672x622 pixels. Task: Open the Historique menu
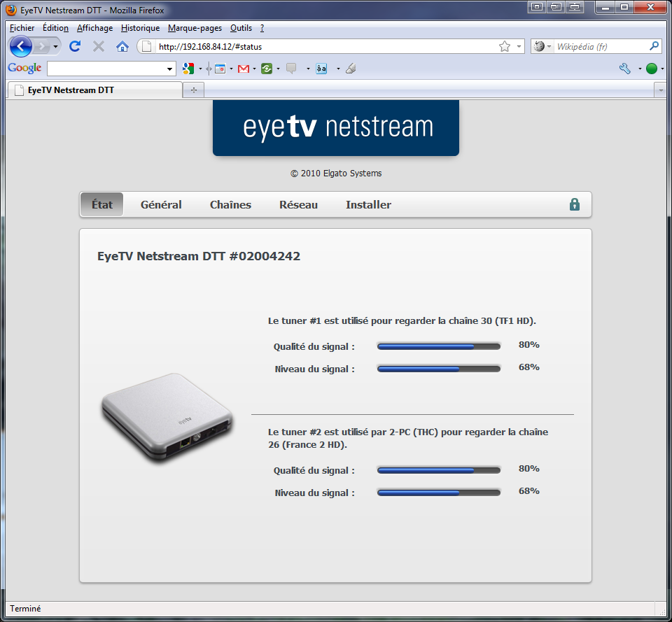point(140,28)
